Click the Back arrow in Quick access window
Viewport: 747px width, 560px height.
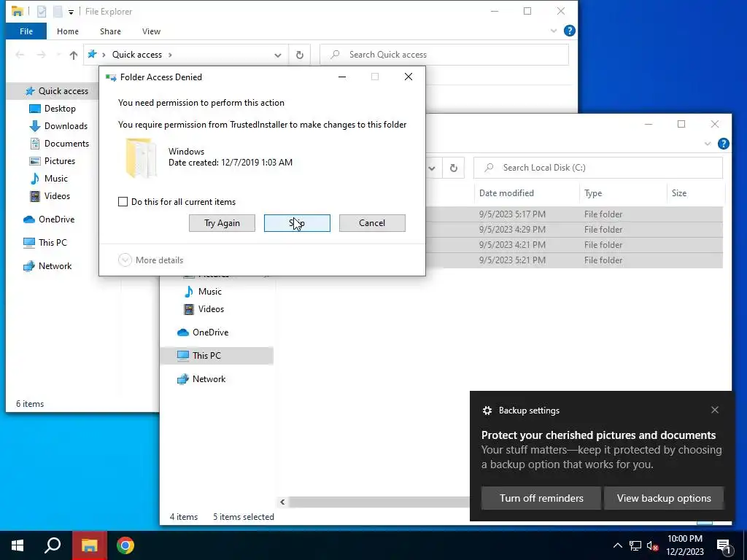click(x=20, y=55)
